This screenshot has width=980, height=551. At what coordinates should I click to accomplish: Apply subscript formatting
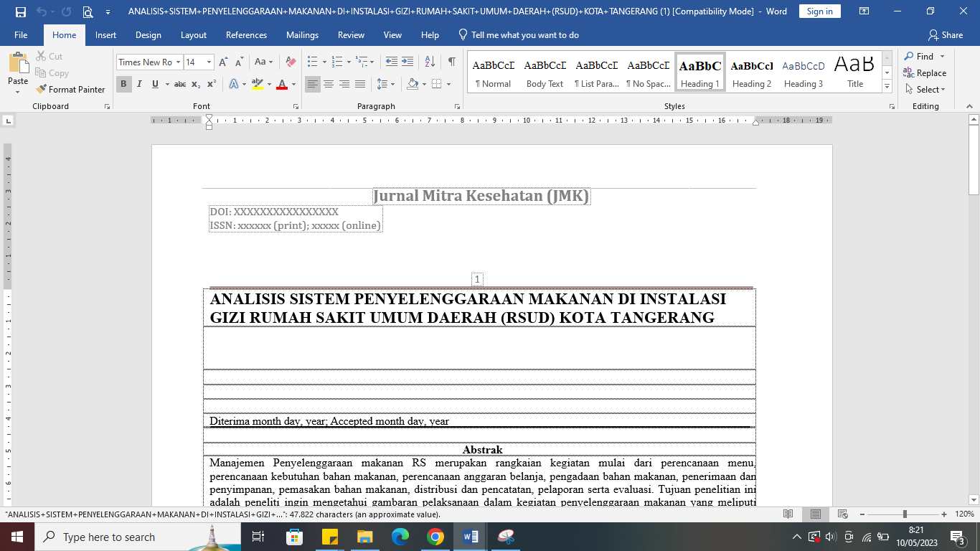(196, 85)
